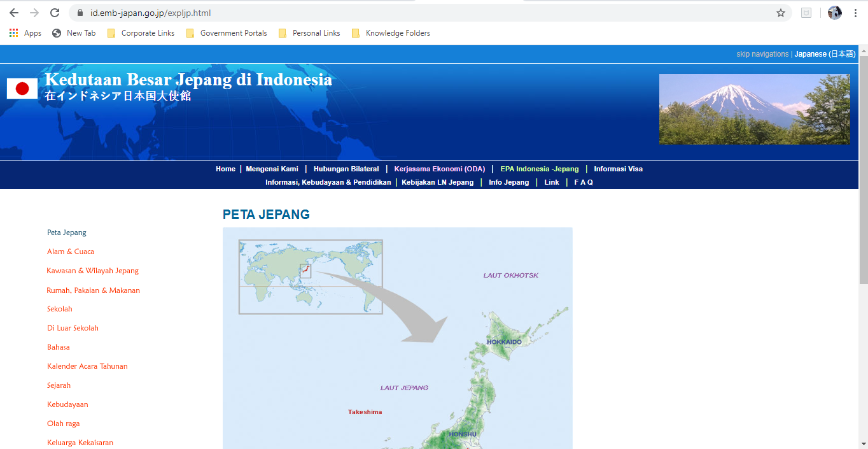Click the Japan flag logo

coord(22,89)
